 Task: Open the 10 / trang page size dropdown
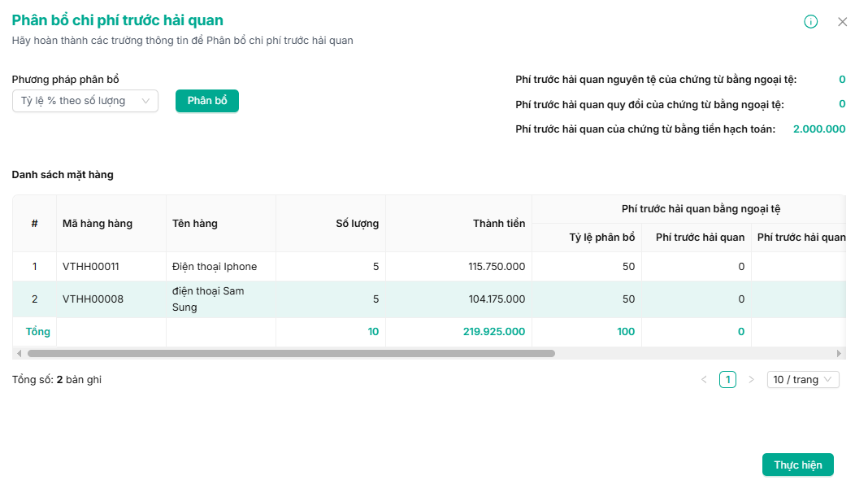[x=802, y=380]
